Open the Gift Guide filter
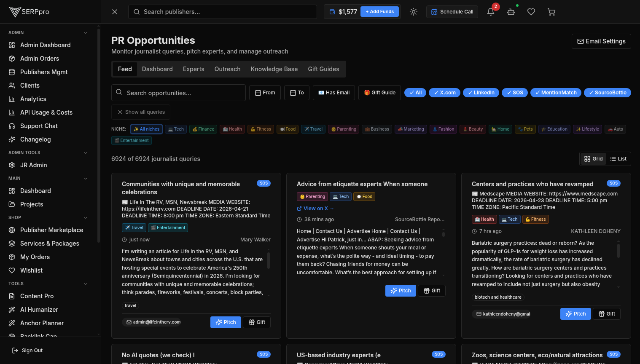The width and height of the screenshot is (640, 364). [379, 92]
